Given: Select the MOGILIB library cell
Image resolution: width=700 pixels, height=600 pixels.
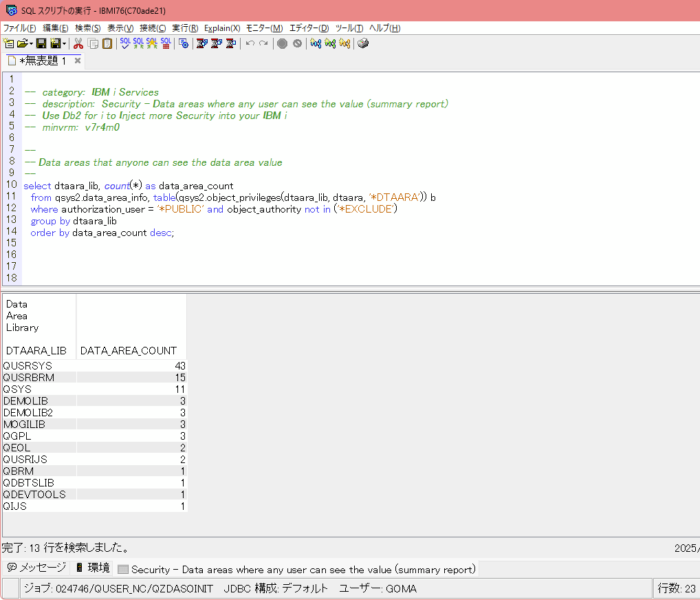Looking at the screenshot, I should [39, 425].
